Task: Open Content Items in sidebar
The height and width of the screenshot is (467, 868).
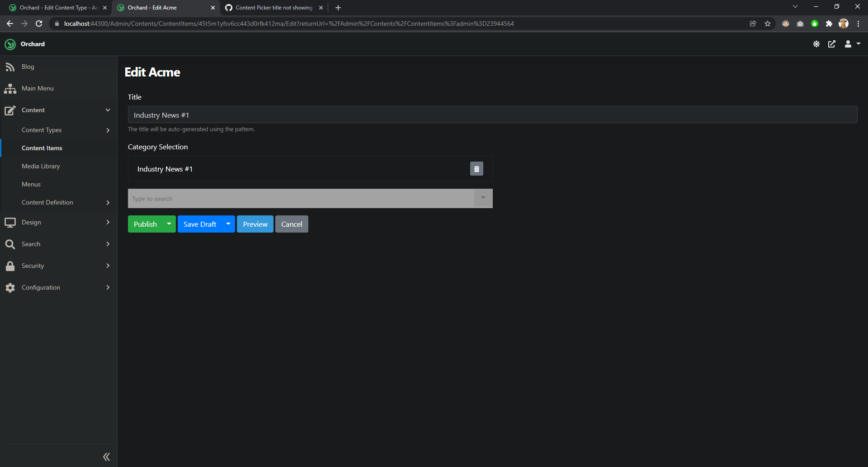Action: [42, 148]
